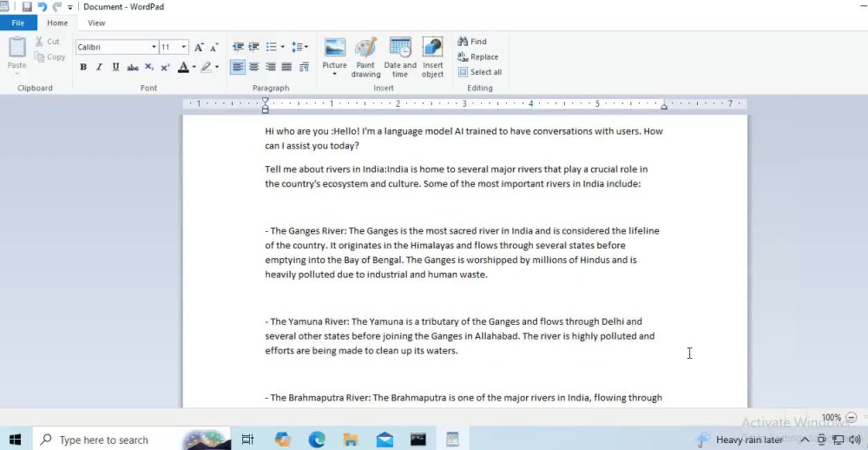Click Replace in the Editing group
The image size is (868, 450).
point(477,56)
